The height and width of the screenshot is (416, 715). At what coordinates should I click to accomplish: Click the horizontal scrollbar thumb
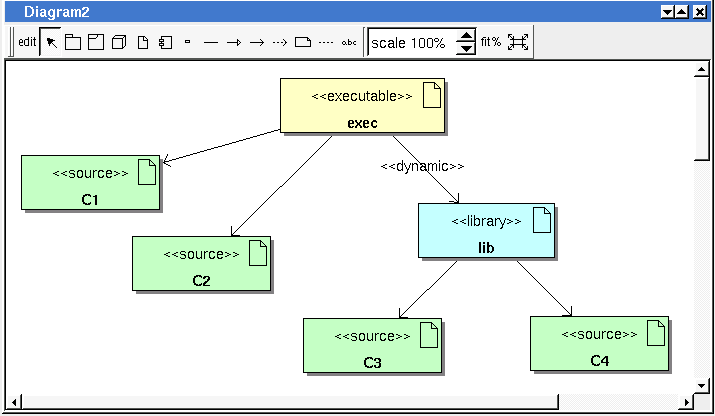(x=290, y=402)
